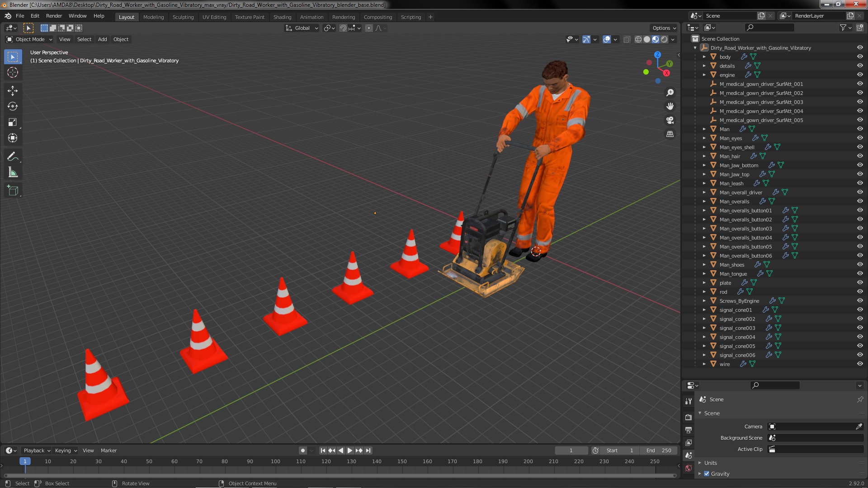Switch perspective/orthographic grid icon
Screen dimensions: 868x488
tap(670, 134)
